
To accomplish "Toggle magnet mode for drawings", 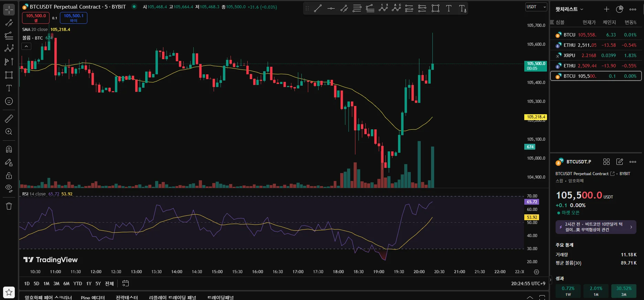I will pos(9,149).
